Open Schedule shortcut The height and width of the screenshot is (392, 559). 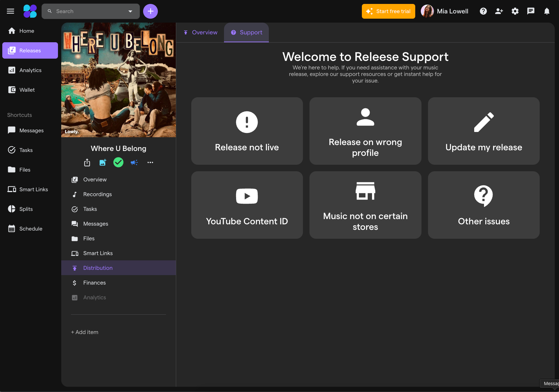(30, 229)
